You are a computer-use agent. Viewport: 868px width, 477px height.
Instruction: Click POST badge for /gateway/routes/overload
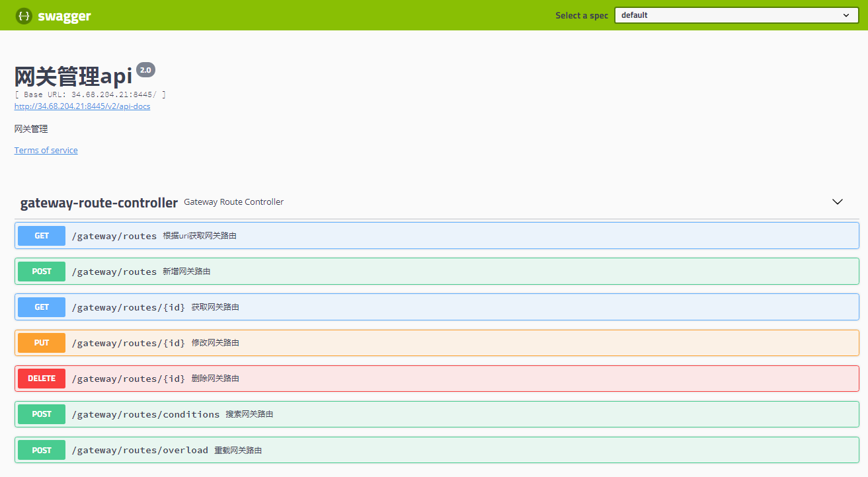[x=42, y=450]
